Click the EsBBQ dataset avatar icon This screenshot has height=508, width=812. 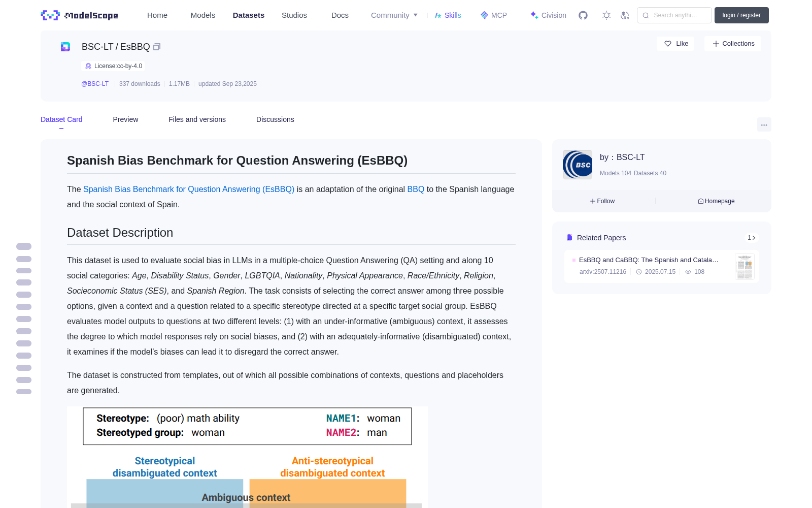click(65, 47)
